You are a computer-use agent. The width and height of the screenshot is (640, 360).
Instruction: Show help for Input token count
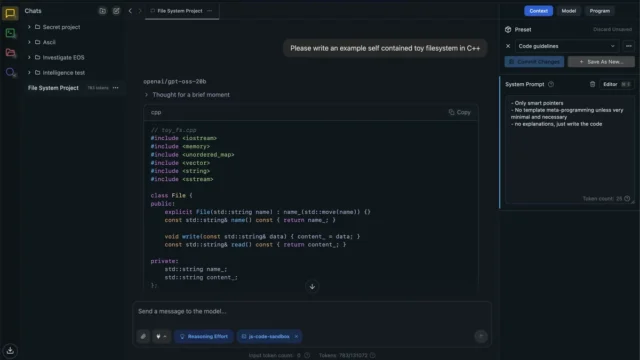pyautogui.click(x=307, y=355)
